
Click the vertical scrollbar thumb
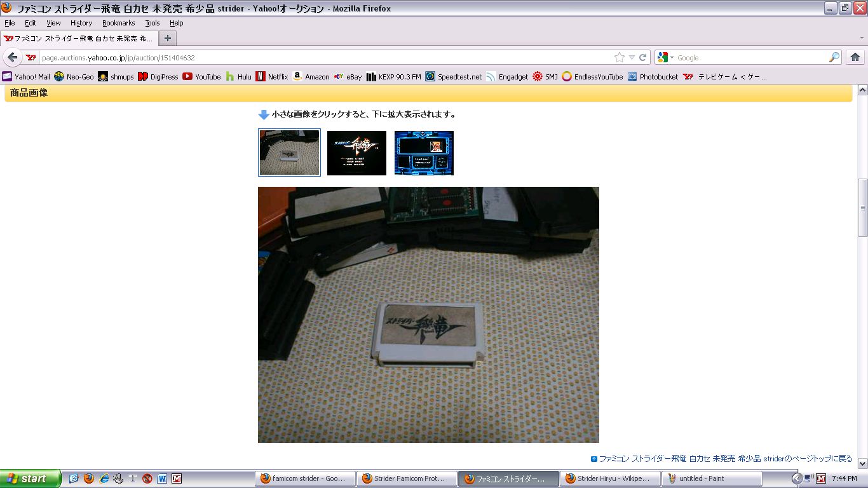(x=862, y=207)
